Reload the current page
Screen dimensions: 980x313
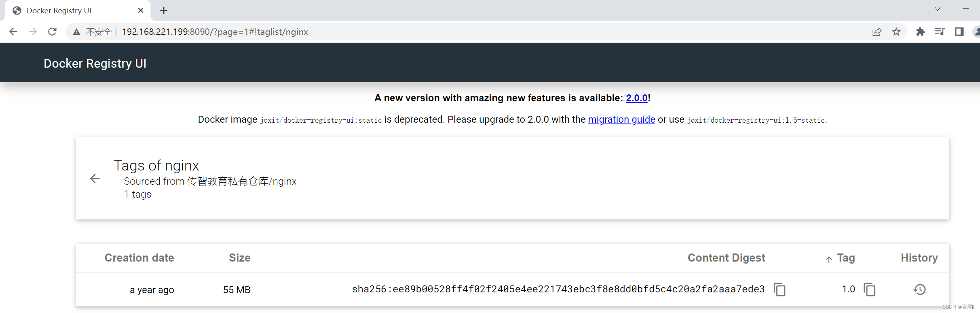(x=52, y=32)
